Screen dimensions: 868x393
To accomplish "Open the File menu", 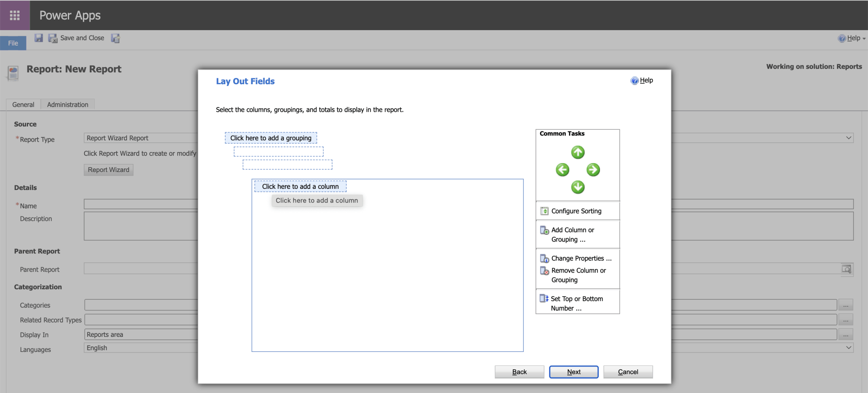I will pyautogui.click(x=13, y=43).
